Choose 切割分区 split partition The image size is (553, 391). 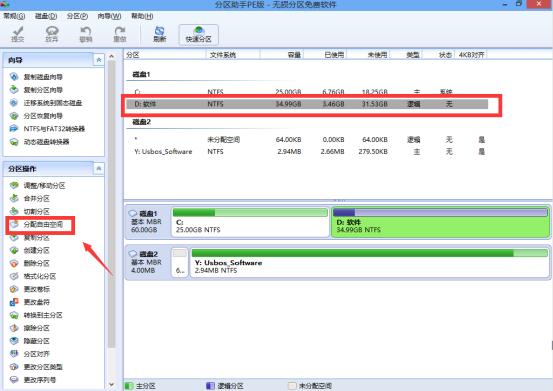pyautogui.click(x=30, y=212)
